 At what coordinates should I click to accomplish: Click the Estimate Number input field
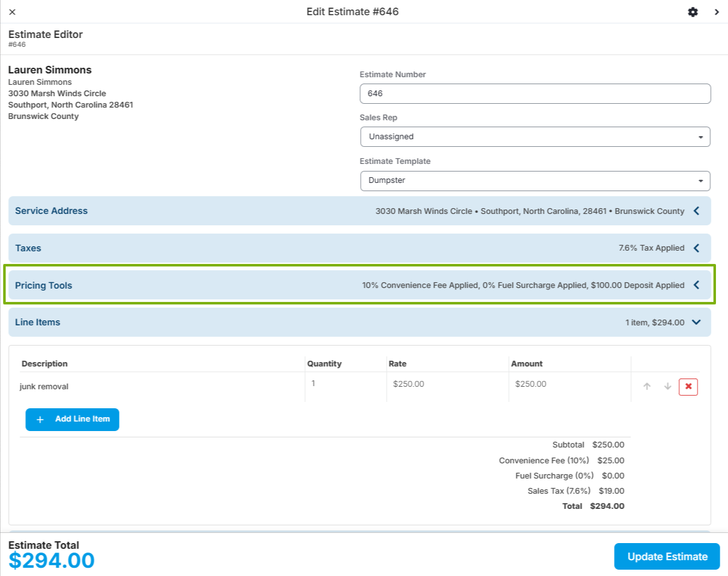tap(535, 94)
